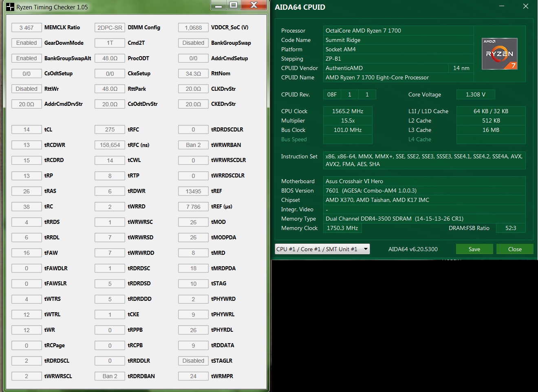This screenshot has width=538, height=392.
Task: Click the tWRMPR value 24
Action: point(193,376)
